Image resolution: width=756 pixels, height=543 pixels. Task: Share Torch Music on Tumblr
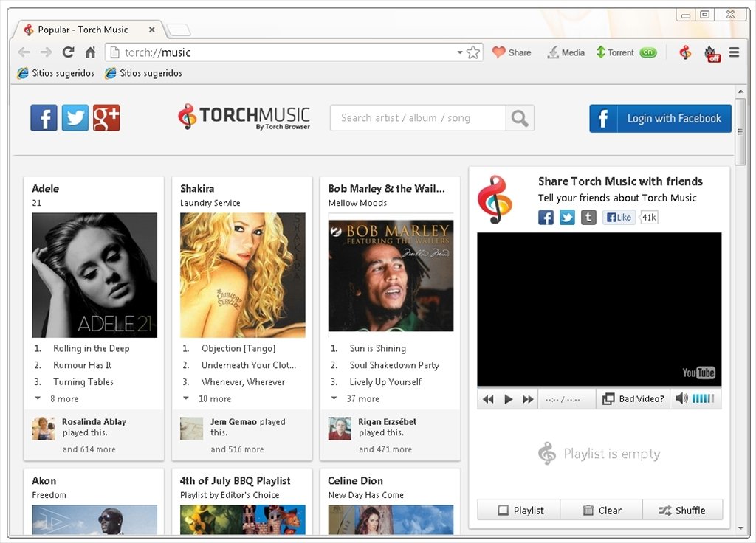pyautogui.click(x=588, y=218)
